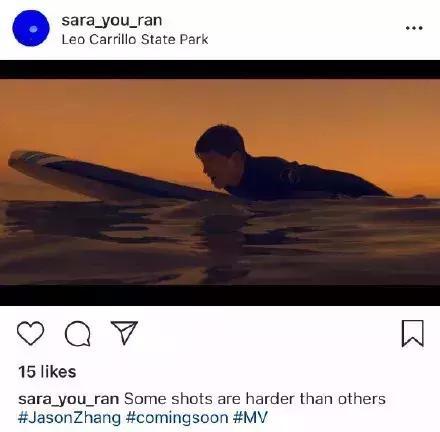440x432 pixels.
Task: Open the blue circular profile avatar
Action: 31,28
